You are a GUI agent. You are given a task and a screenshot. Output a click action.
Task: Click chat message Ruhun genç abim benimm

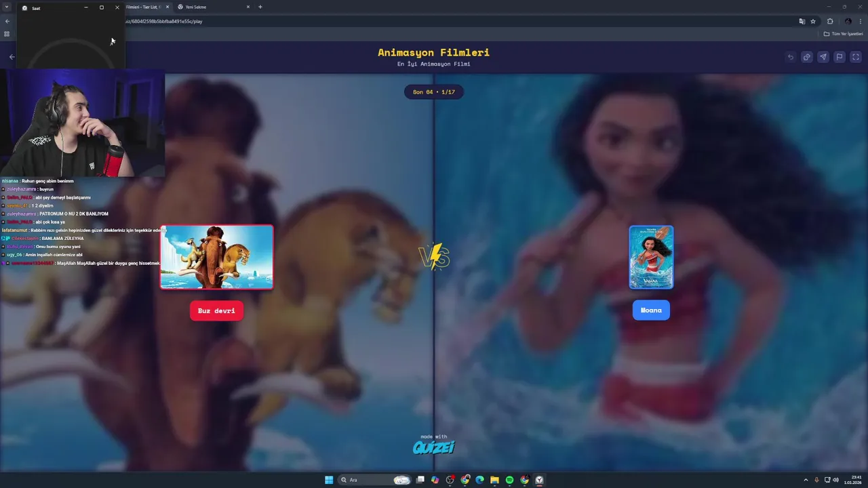click(x=47, y=181)
